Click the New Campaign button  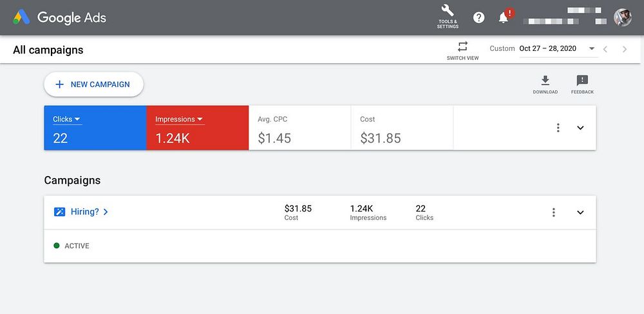coord(93,84)
